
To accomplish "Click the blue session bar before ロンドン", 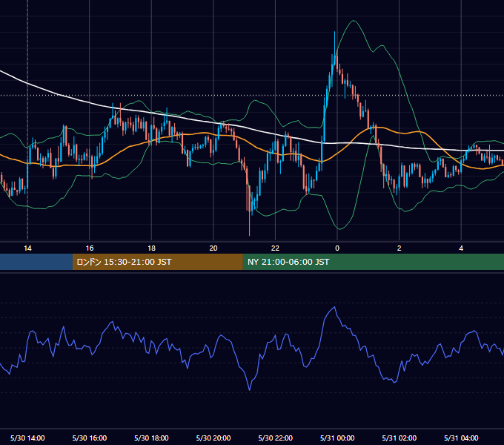I will [36, 262].
